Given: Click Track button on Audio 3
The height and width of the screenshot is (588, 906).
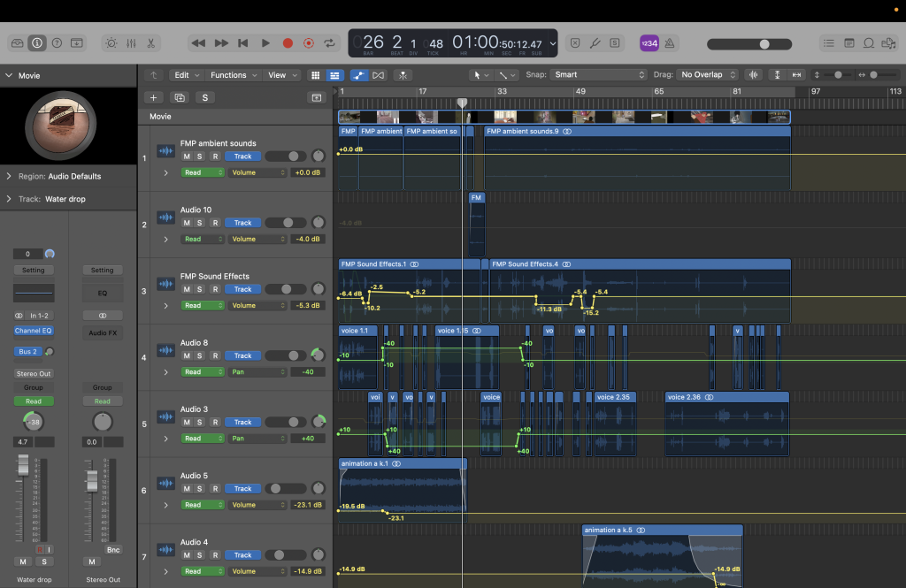Looking at the screenshot, I should [x=242, y=423].
